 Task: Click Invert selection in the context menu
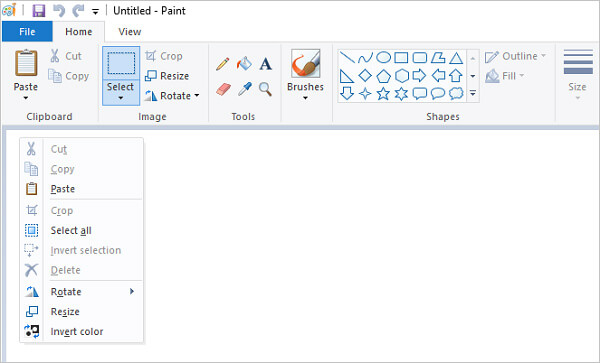tap(82, 250)
